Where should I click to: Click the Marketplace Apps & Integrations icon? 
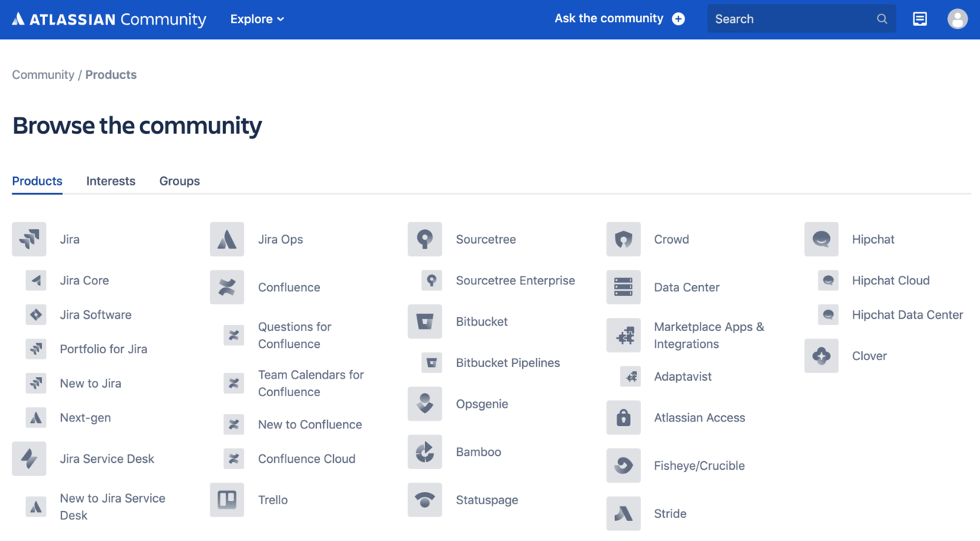pyautogui.click(x=623, y=335)
